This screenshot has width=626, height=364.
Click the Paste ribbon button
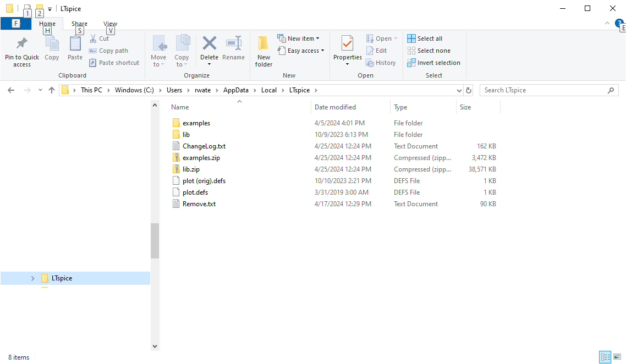(75, 48)
